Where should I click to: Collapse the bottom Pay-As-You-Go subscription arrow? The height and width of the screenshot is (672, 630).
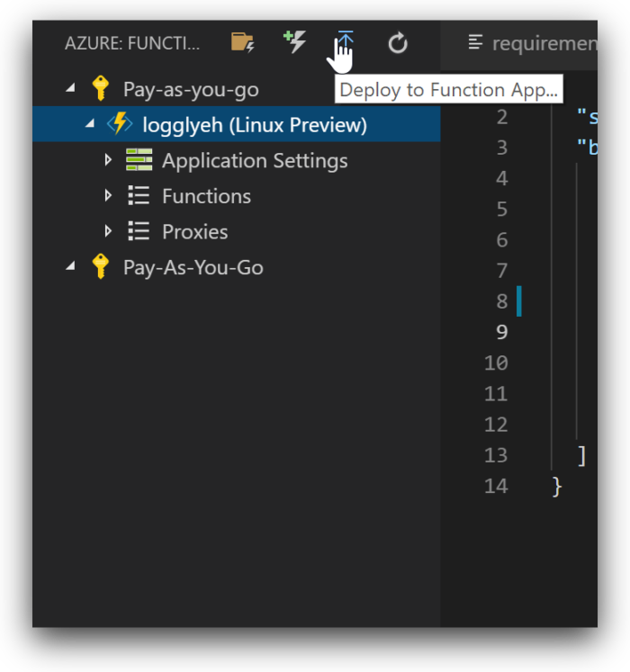[71, 267]
